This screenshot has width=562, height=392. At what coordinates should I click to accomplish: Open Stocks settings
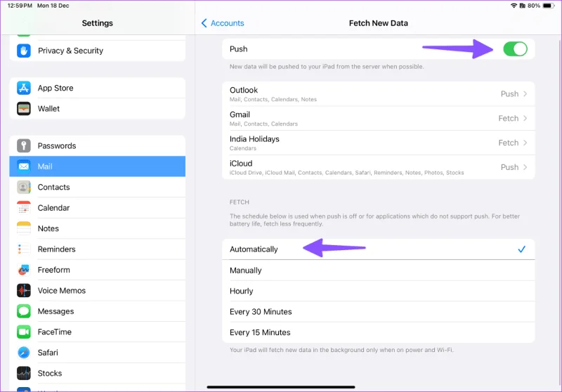pos(97,373)
